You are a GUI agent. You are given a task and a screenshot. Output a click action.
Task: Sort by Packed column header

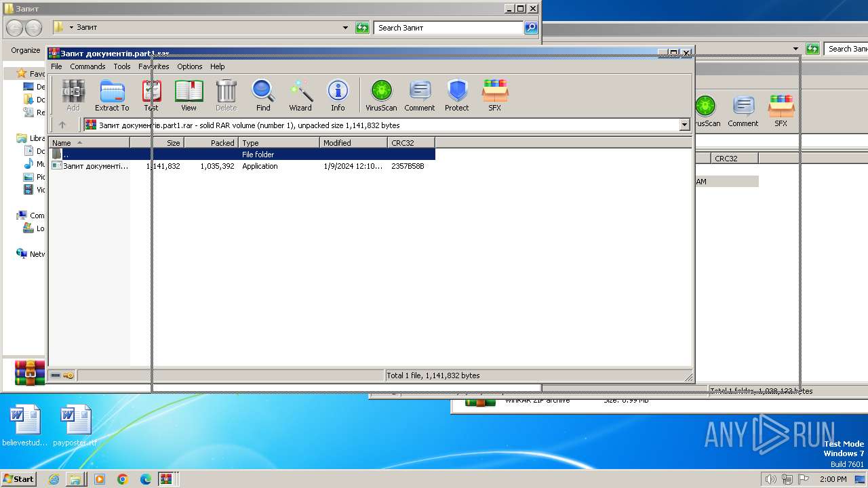(x=212, y=143)
